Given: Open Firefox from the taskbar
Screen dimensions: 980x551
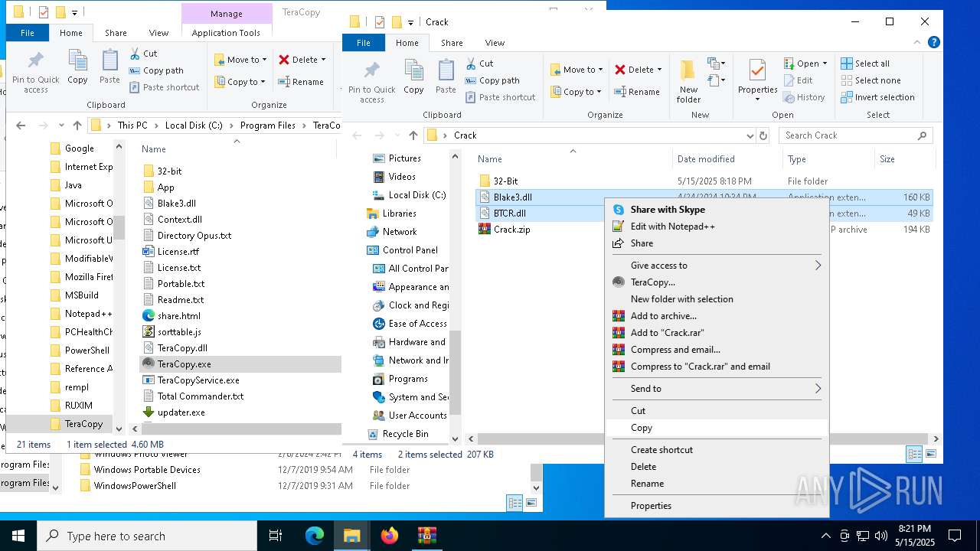Looking at the screenshot, I should [x=390, y=536].
